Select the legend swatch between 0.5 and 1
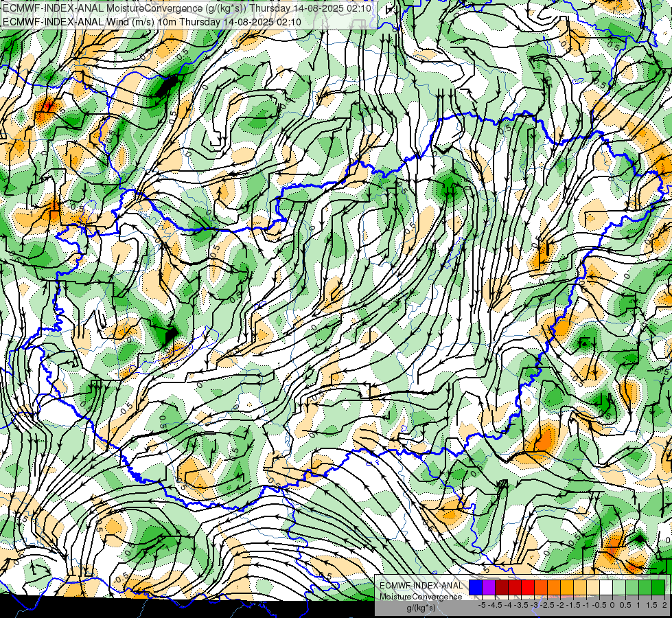This screenshot has height=618, width=672. (632, 587)
